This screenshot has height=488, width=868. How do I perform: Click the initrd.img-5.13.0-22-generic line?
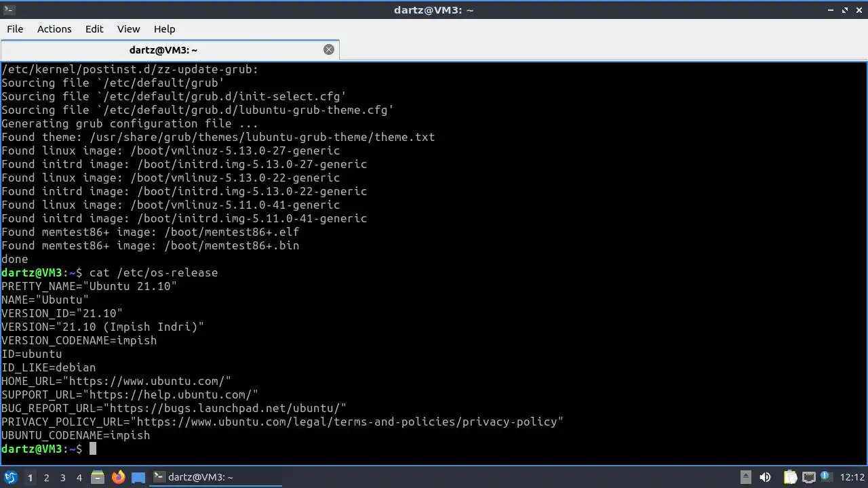click(184, 191)
